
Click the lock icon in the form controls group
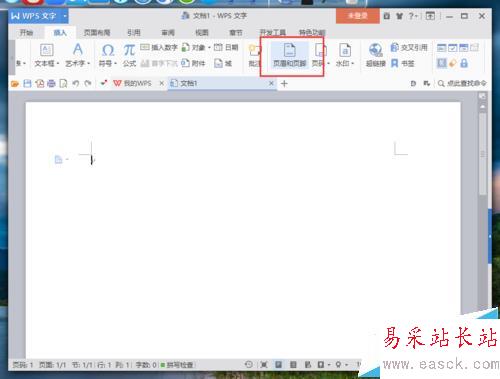464,63
